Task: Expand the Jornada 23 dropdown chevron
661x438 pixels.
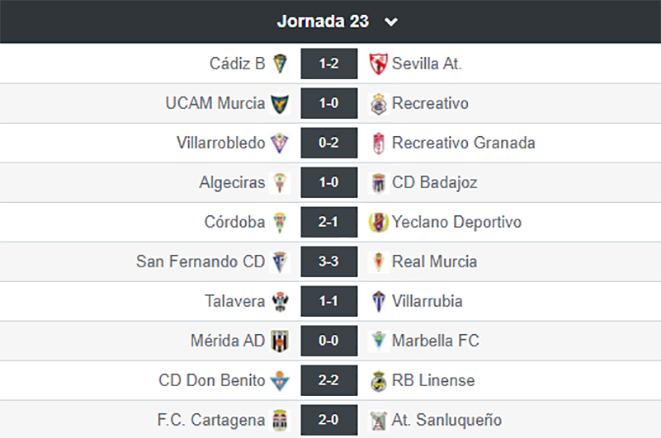Action: tap(391, 22)
